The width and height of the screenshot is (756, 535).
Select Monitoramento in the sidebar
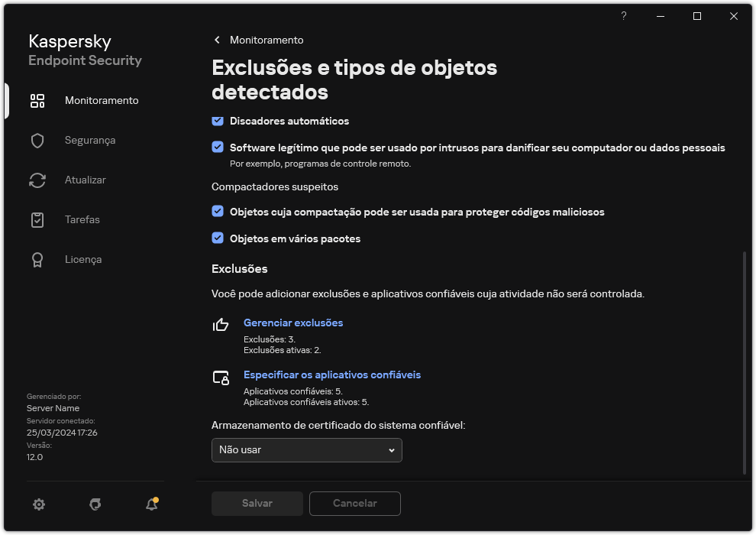coord(101,100)
